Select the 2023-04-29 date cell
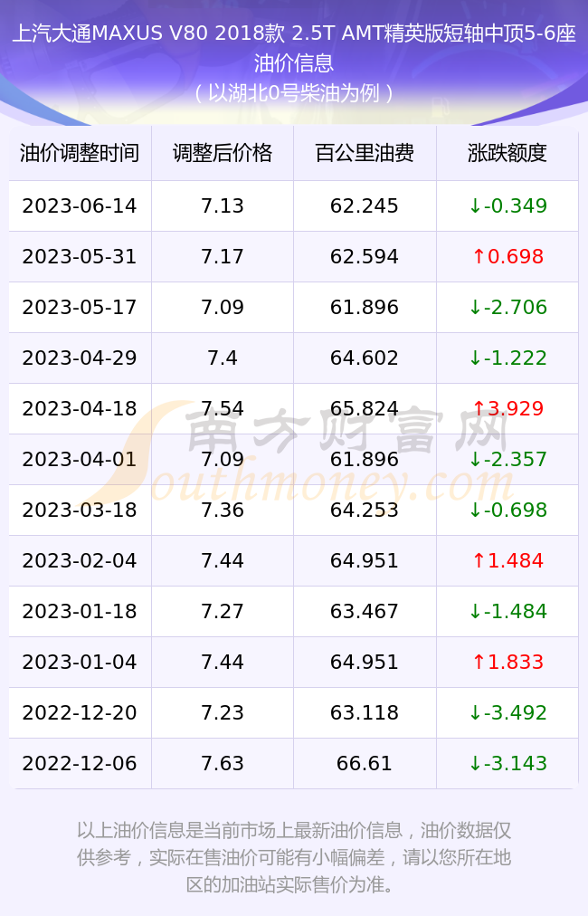The width and height of the screenshot is (588, 916). (80, 358)
